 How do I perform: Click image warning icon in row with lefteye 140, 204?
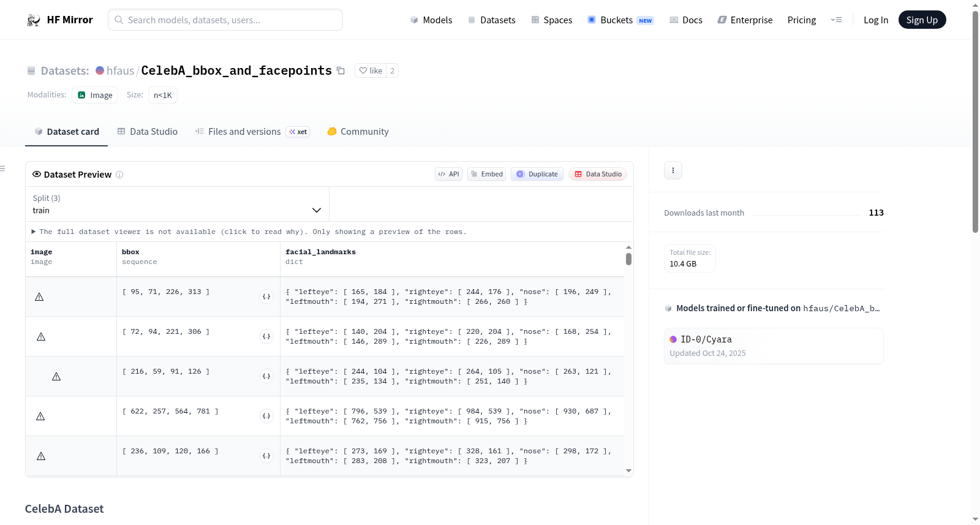pos(41,337)
